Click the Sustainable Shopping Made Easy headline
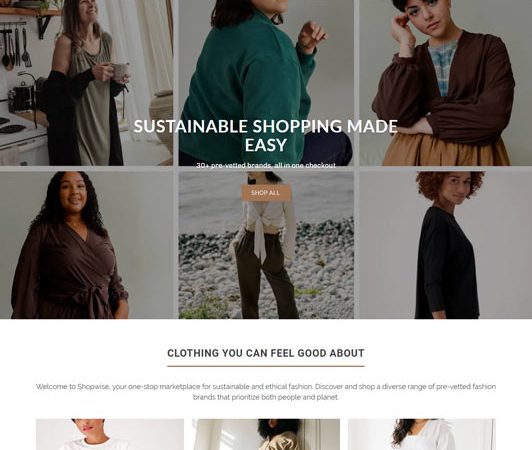This screenshot has width=532, height=450. pos(266,135)
